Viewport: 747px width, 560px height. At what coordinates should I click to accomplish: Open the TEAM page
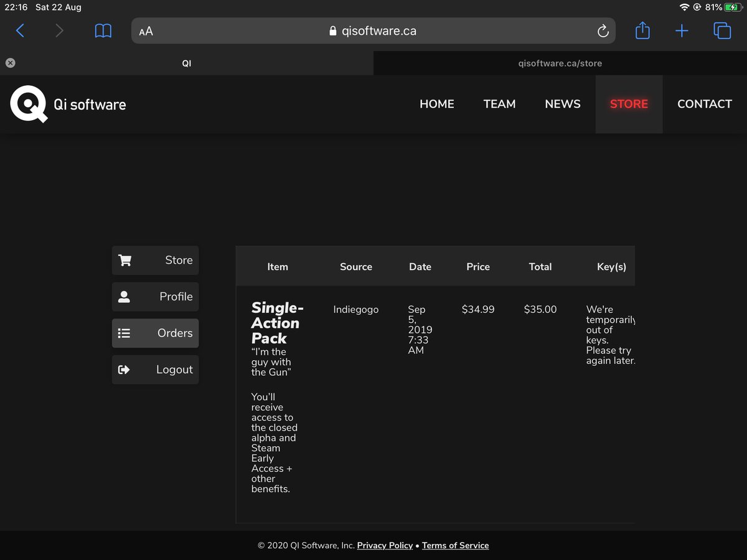point(499,104)
